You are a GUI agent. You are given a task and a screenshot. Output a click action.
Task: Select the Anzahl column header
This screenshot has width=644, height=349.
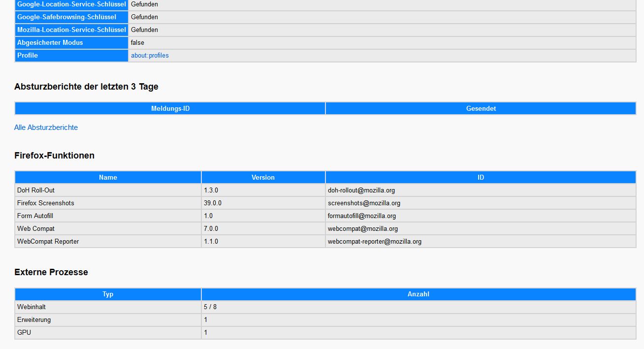click(x=418, y=294)
